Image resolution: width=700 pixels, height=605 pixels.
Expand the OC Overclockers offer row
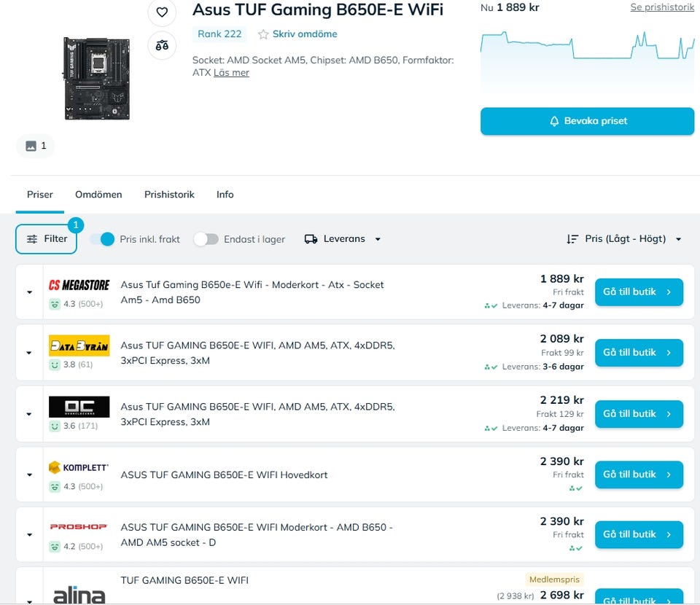click(x=29, y=415)
